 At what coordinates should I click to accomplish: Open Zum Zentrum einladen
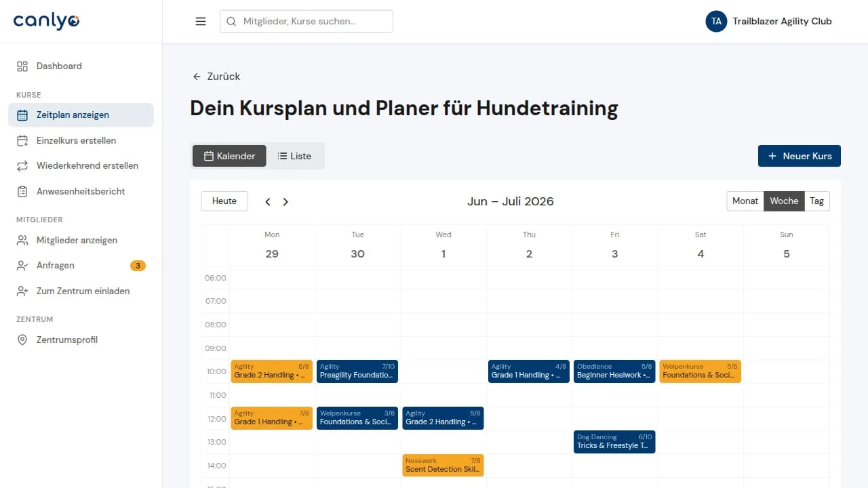point(81,291)
